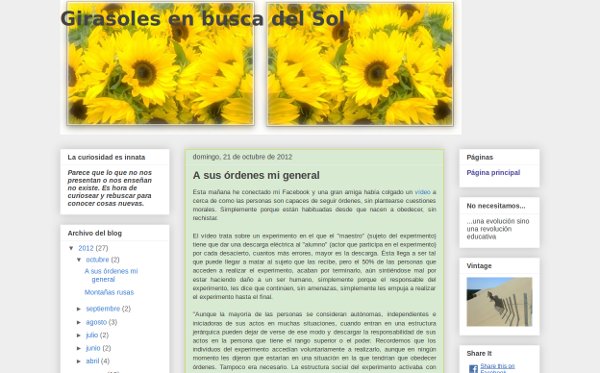Viewport: 600px width, 373px height.
Task: Open 'A sus órdenes mi general' archive link
Action: tap(111, 275)
